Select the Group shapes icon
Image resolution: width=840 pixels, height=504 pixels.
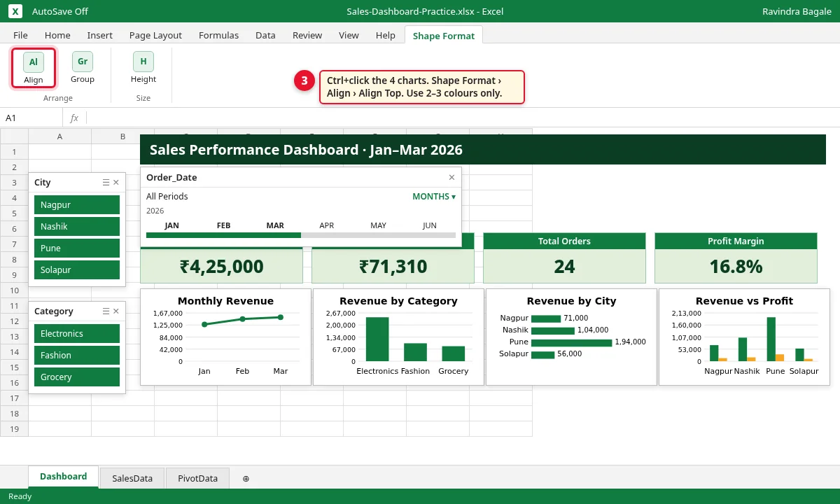[x=83, y=68]
